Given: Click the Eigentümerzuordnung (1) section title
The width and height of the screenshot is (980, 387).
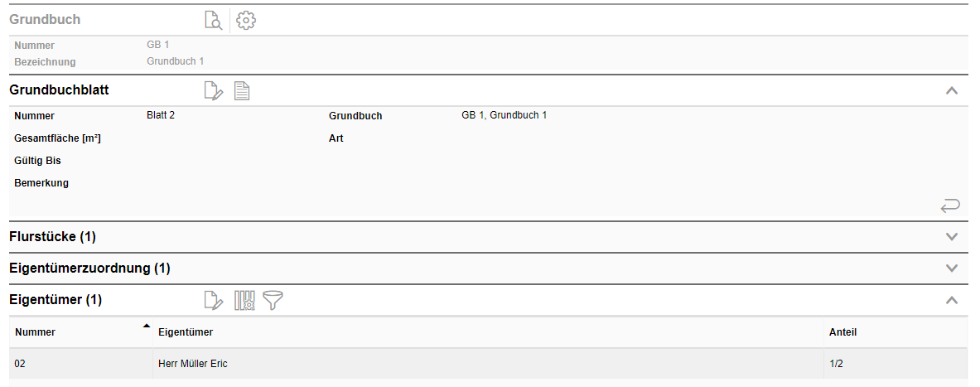Looking at the screenshot, I should 89,268.
